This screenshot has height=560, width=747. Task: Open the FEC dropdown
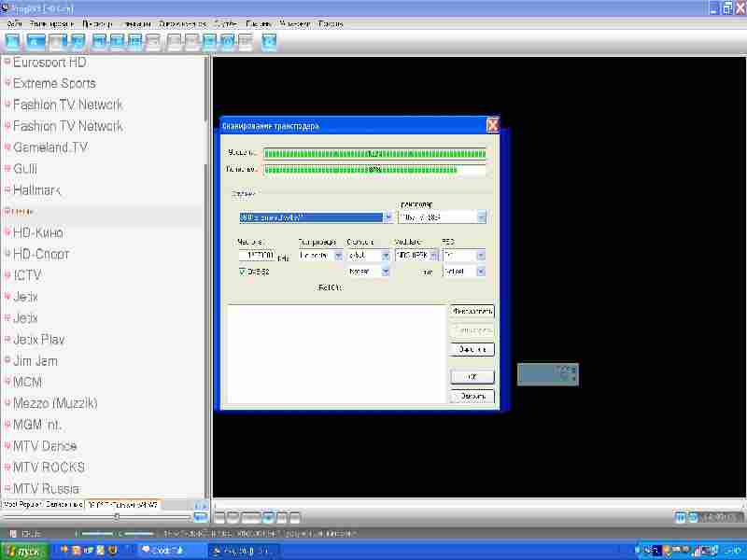pyautogui.click(x=481, y=255)
